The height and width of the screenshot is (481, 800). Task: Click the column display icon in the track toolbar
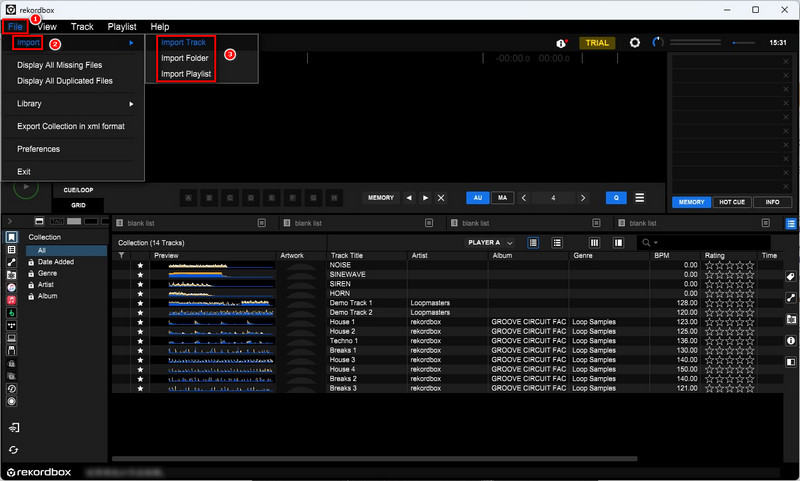tap(594, 243)
